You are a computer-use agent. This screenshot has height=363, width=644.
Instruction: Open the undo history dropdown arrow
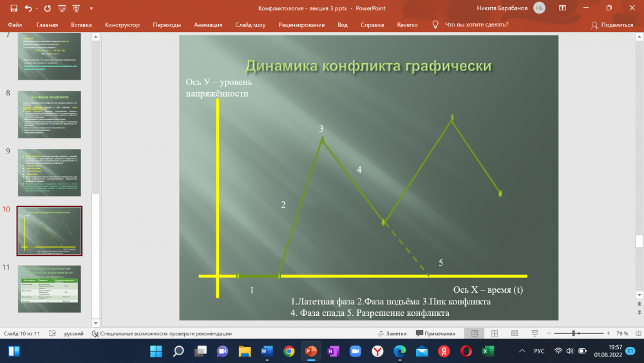click(37, 8)
